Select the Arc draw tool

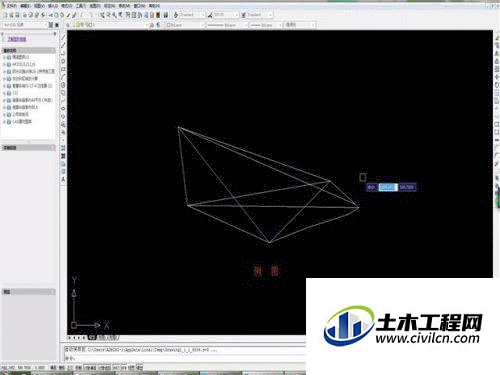coord(63,77)
